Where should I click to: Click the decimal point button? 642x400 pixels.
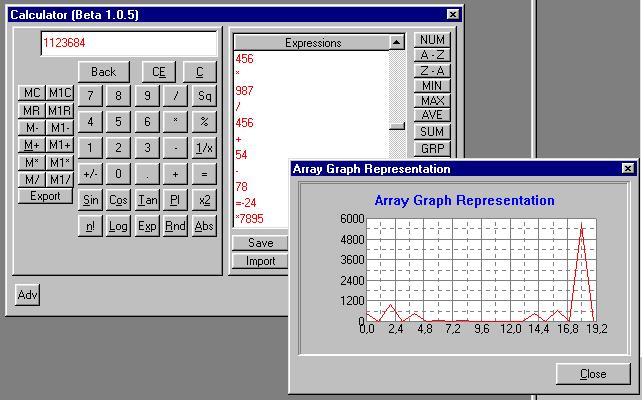(x=147, y=174)
